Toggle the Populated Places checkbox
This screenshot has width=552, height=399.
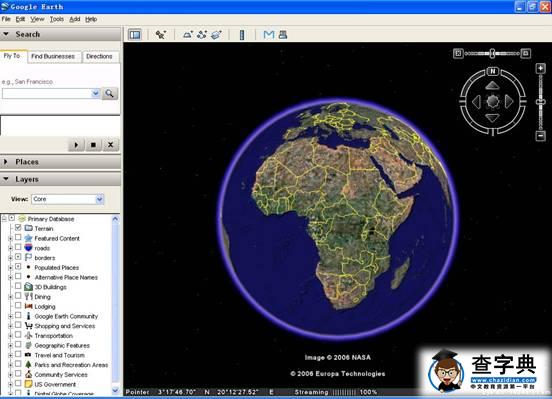(18, 267)
